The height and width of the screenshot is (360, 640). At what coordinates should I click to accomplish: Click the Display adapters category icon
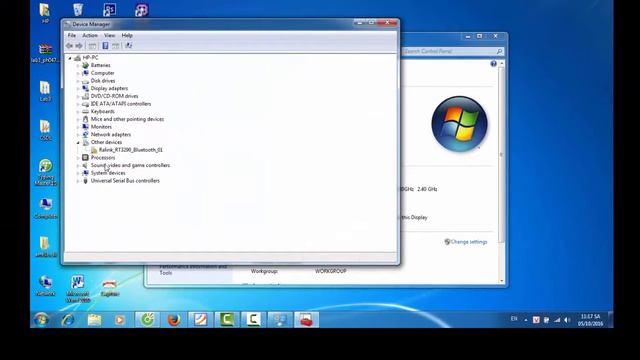tap(85, 88)
